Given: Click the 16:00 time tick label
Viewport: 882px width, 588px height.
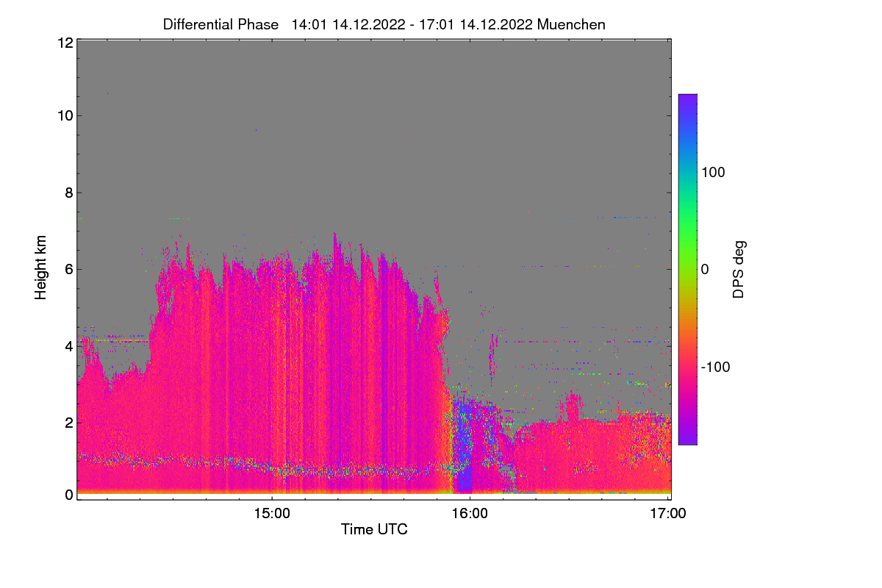Looking at the screenshot, I should (x=470, y=514).
